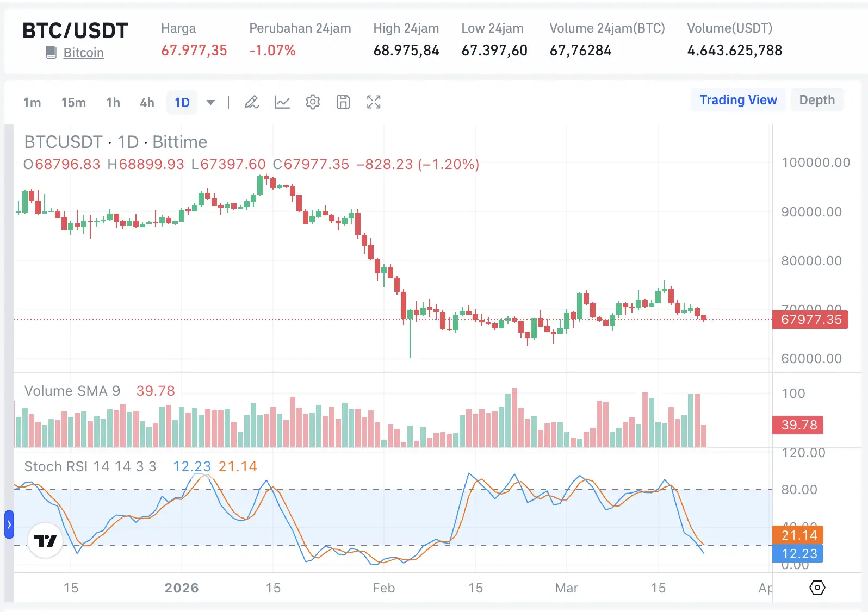Image resolution: width=868 pixels, height=612 pixels.
Task: Toggle the 1D timeframe selection
Action: [x=182, y=102]
